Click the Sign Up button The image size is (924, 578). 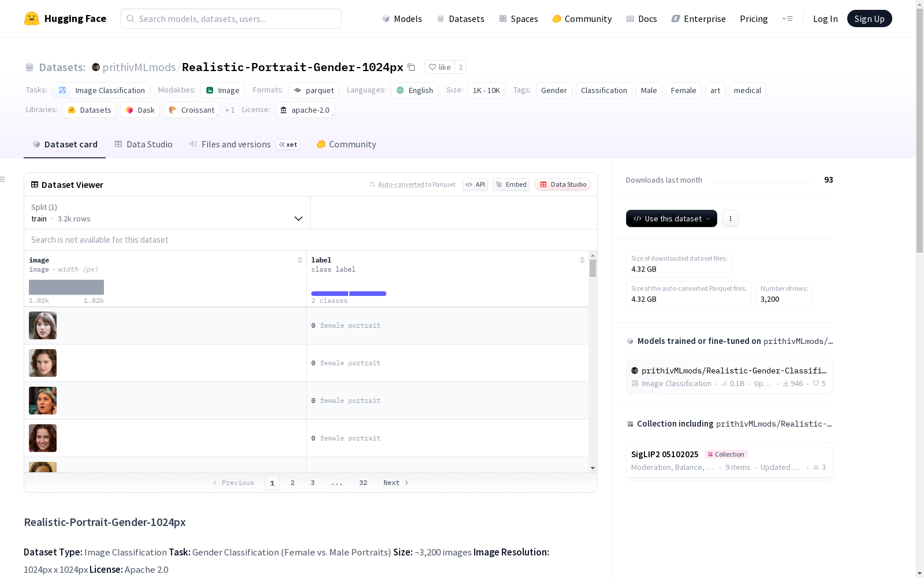pyautogui.click(x=870, y=18)
